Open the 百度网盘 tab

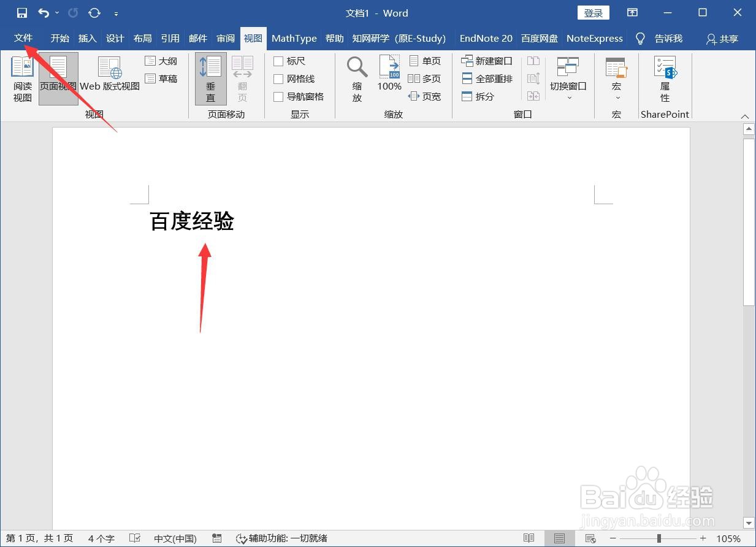click(x=540, y=38)
